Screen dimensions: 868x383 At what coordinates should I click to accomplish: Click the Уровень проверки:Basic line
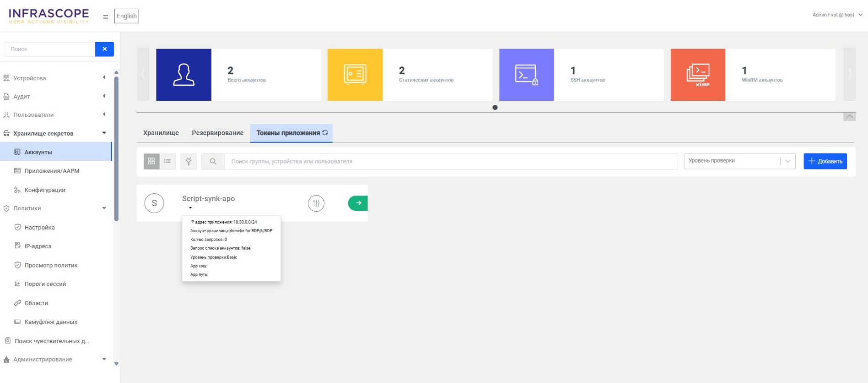click(214, 257)
